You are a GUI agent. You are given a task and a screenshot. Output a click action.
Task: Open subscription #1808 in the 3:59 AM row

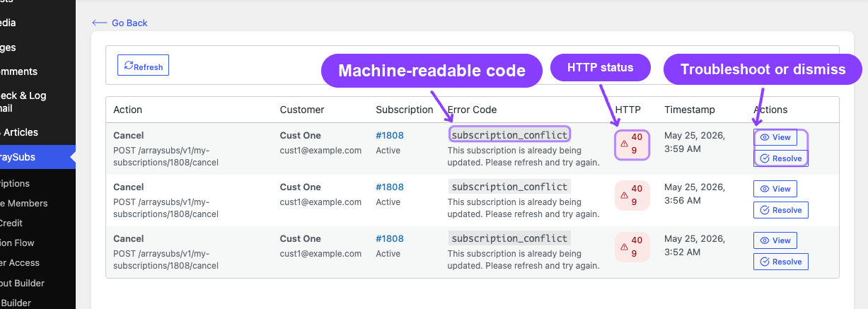pyautogui.click(x=390, y=136)
